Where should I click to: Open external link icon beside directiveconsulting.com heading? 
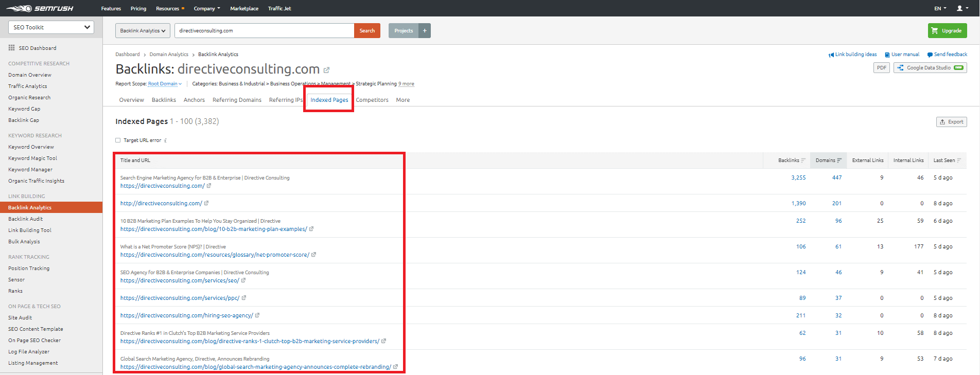326,70
